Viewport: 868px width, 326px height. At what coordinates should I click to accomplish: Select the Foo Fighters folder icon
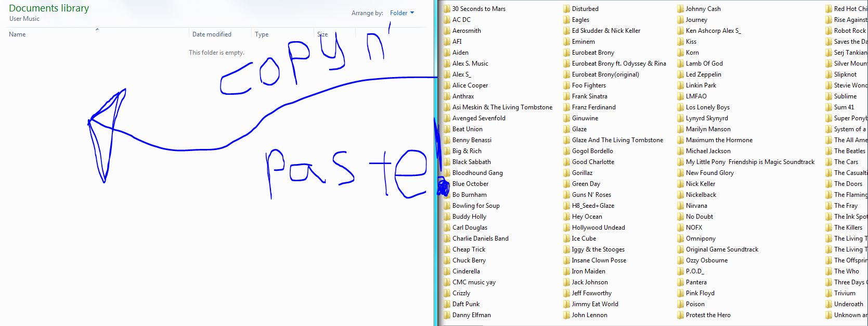[566, 85]
